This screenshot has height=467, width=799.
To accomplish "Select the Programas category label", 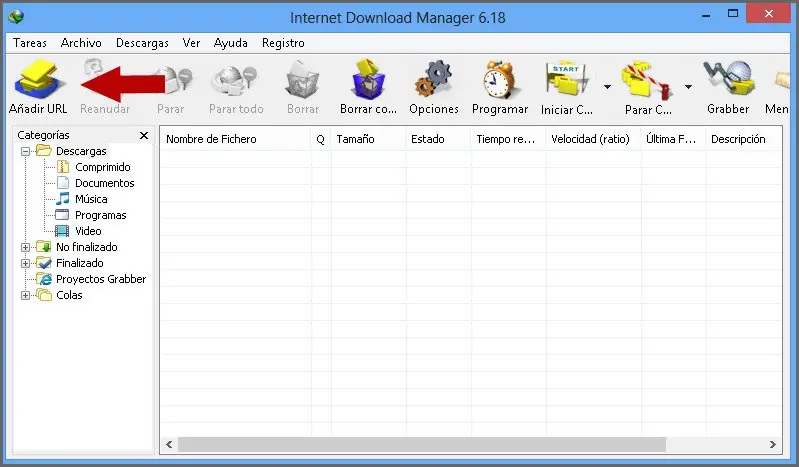I will [x=100, y=215].
